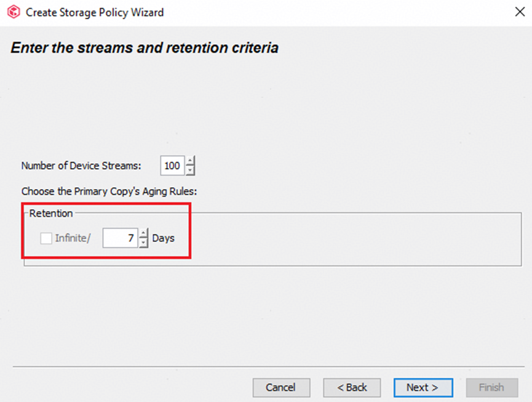Enable the Infinite retention checkbox

[46, 238]
